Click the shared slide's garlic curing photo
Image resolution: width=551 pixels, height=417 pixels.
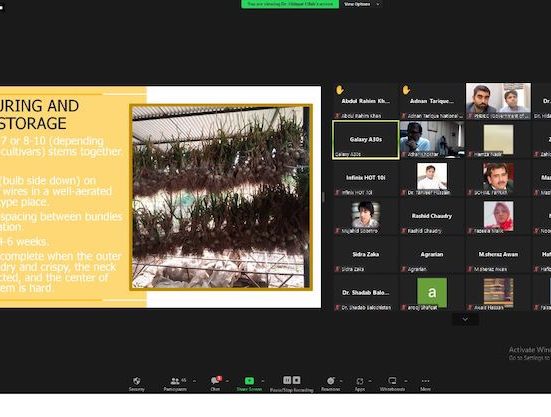pyautogui.click(x=221, y=197)
